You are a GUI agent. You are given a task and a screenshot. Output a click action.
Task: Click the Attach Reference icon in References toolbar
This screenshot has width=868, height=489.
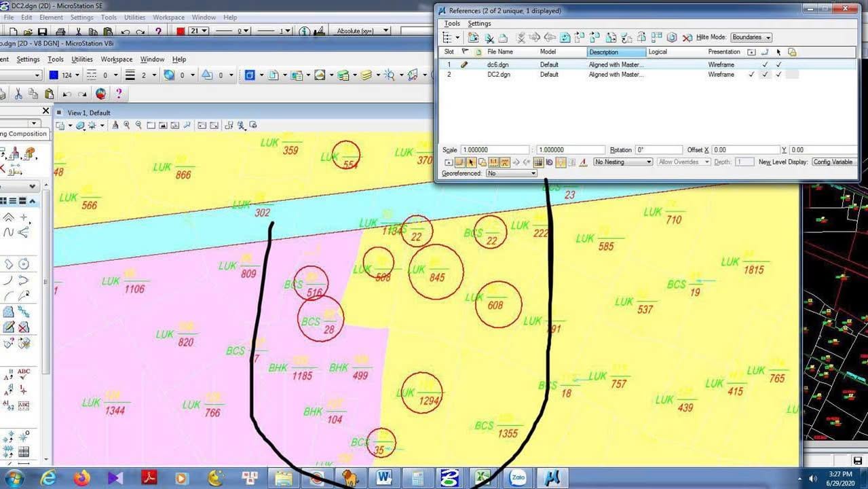click(473, 38)
